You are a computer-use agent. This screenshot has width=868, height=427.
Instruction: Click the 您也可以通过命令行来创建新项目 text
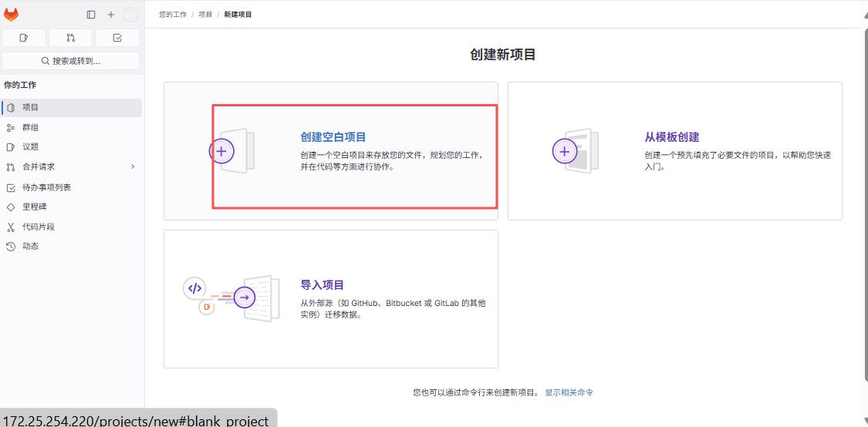476,393
